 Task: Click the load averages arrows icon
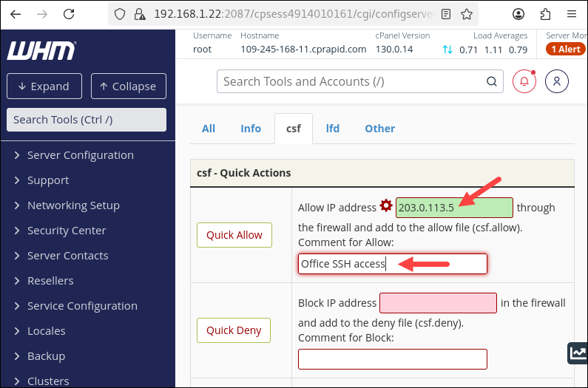tap(447, 50)
